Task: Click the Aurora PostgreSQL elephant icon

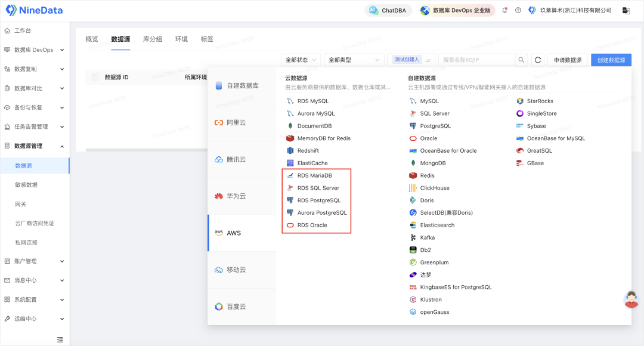Action: [290, 213]
